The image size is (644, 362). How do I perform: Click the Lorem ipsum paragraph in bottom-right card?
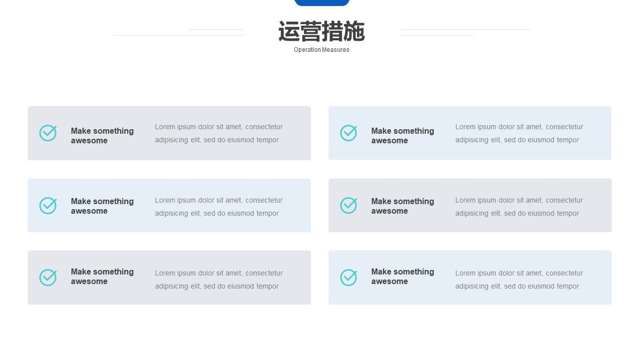(x=519, y=280)
